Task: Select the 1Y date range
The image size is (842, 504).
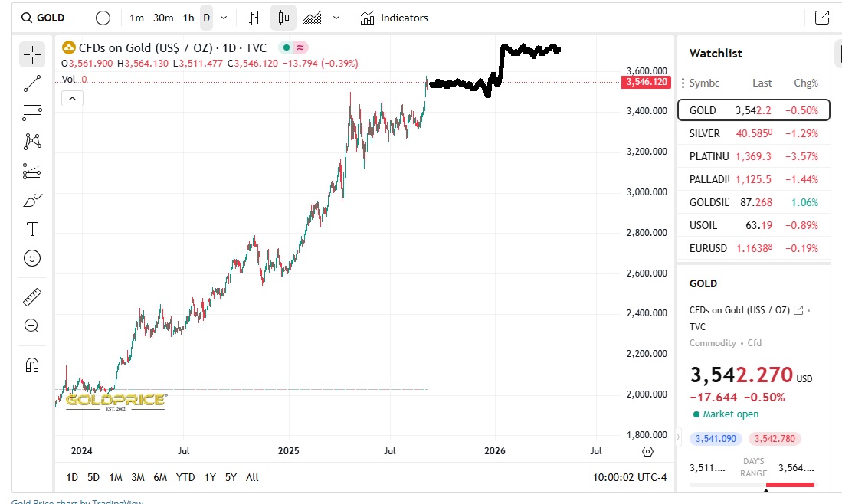Action: (x=210, y=477)
